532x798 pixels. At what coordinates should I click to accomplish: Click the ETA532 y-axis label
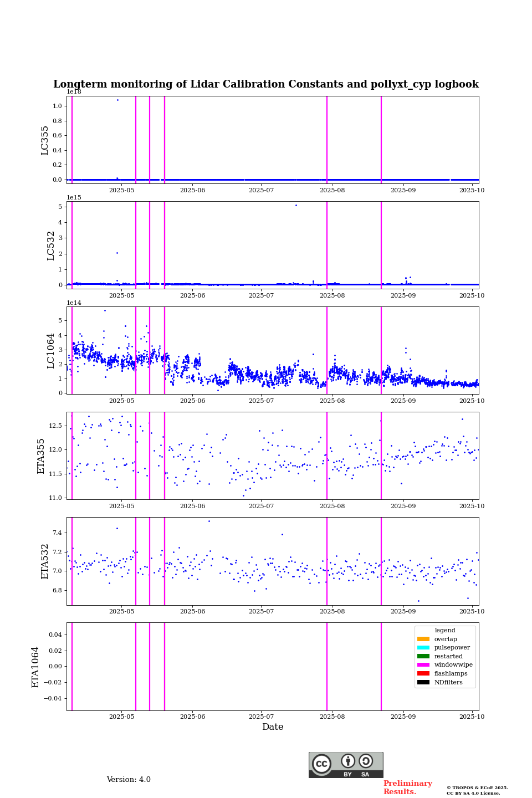(x=45, y=561)
